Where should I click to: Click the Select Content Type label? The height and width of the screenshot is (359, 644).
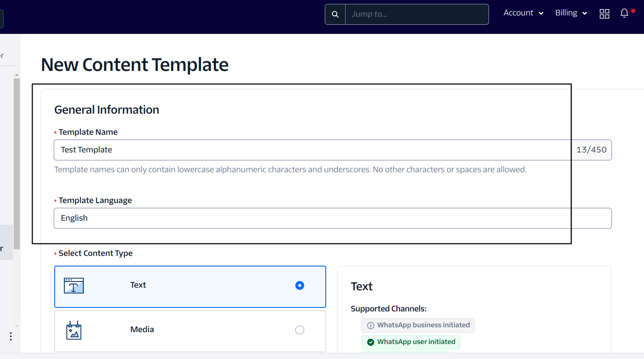96,253
